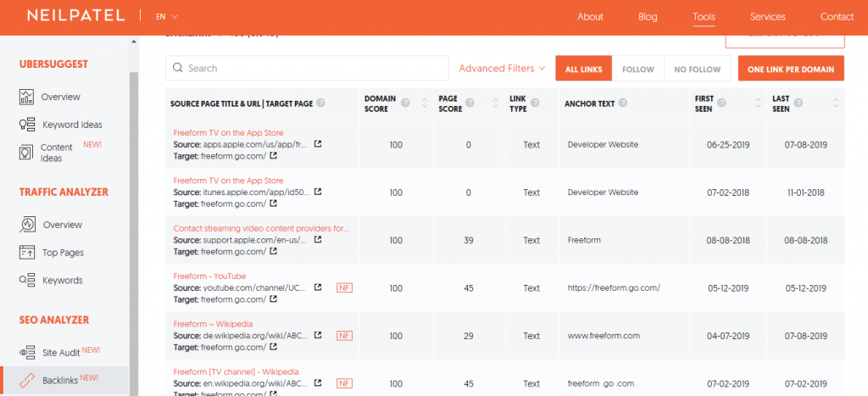Click NF badge in de.wikipedia.org row
868x396 pixels.
coord(344,336)
